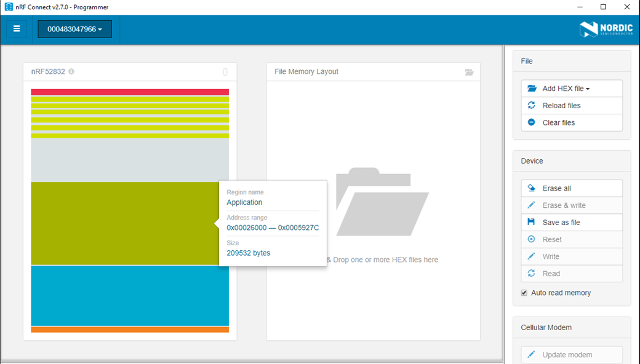640x364 pixels.
Task: Select the light gray empty memory region
Action: tap(130, 160)
